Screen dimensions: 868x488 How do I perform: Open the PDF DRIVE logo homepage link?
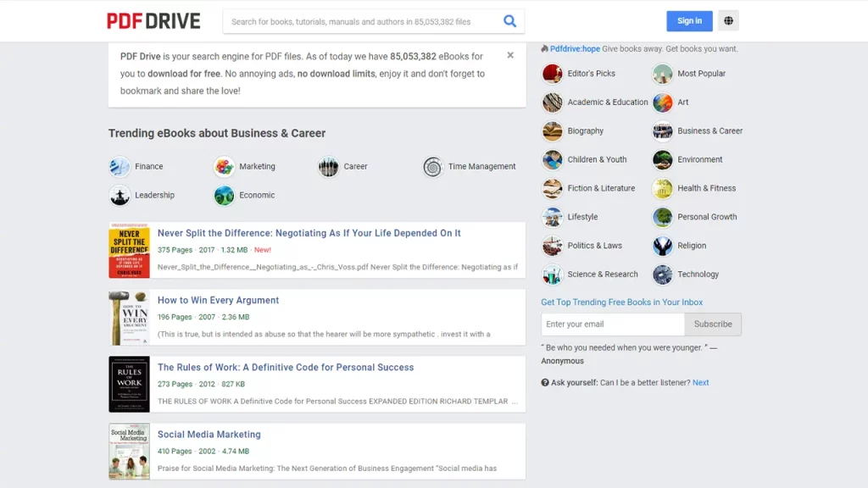click(153, 21)
